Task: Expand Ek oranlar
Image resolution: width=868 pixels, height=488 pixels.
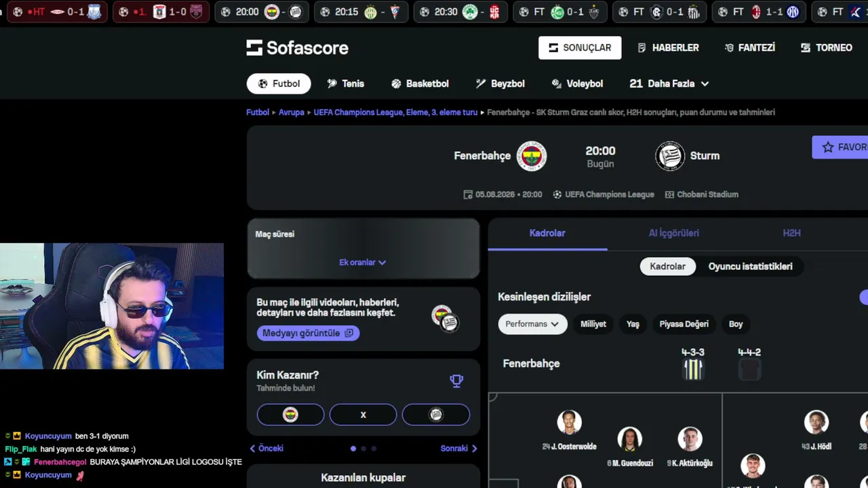Action: coord(363,262)
